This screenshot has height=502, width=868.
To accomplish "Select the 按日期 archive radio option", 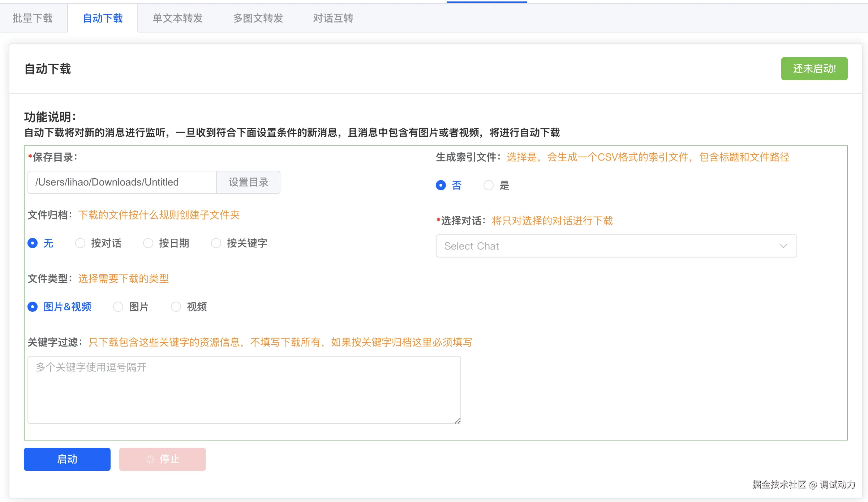I will click(148, 243).
